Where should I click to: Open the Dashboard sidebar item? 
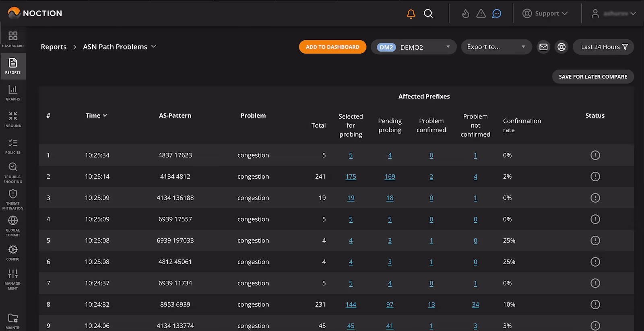pos(13,39)
